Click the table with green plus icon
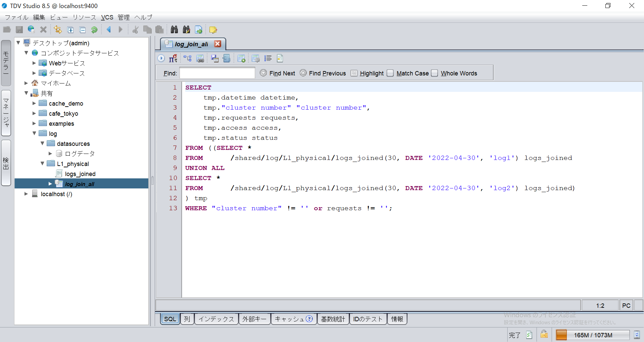The width and height of the screenshot is (644, 342). coord(241,59)
